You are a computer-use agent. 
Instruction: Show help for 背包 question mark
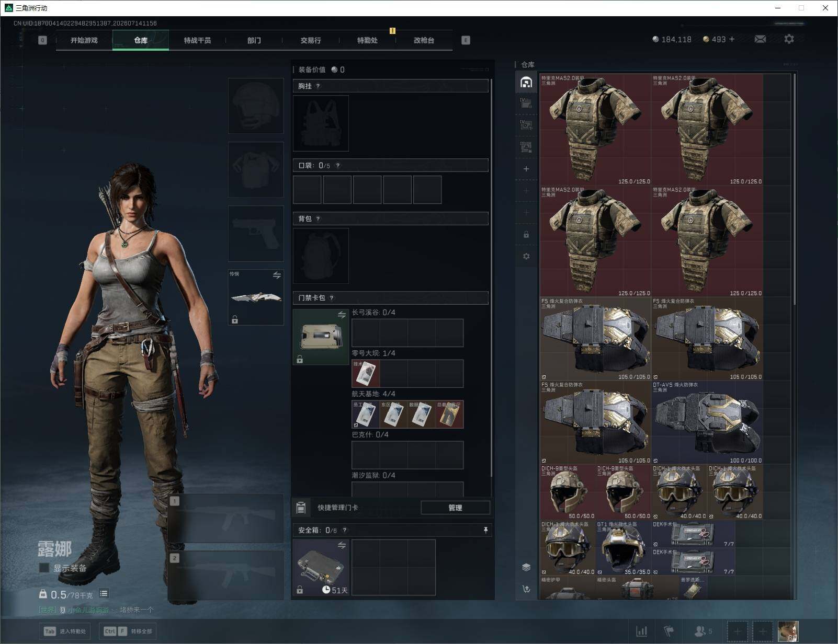coord(318,218)
